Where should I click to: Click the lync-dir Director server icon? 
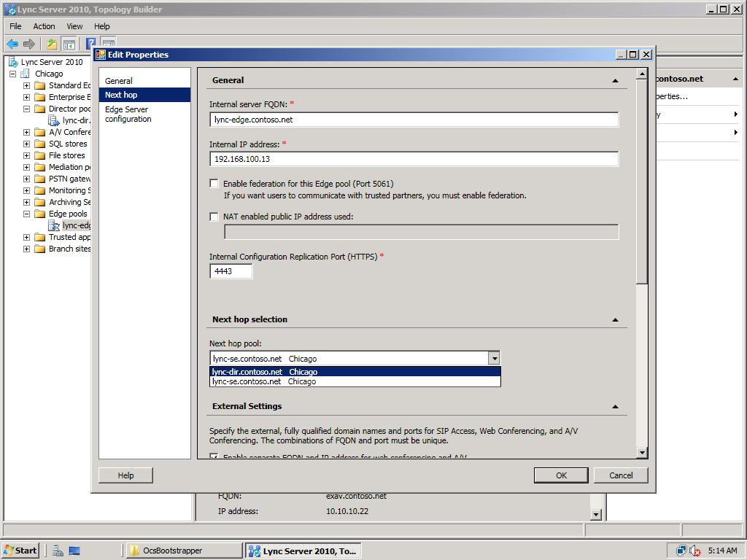(54, 120)
